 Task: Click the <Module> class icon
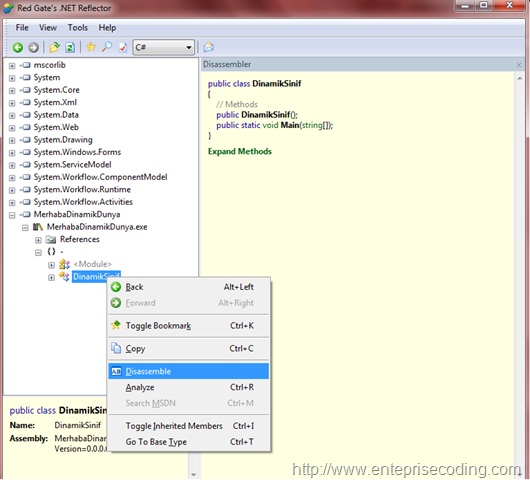(x=64, y=264)
